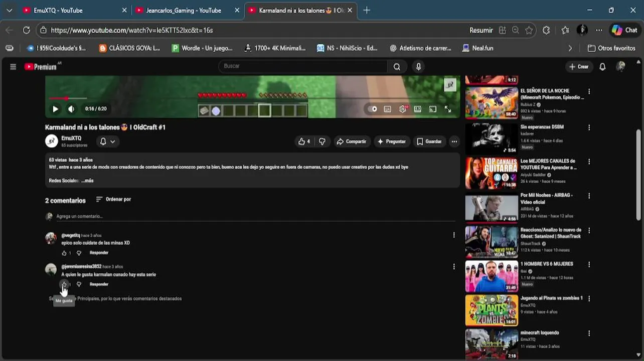Image resolution: width=644 pixels, height=361 pixels.
Task: Play the video with the play button
Action: (55, 109)
